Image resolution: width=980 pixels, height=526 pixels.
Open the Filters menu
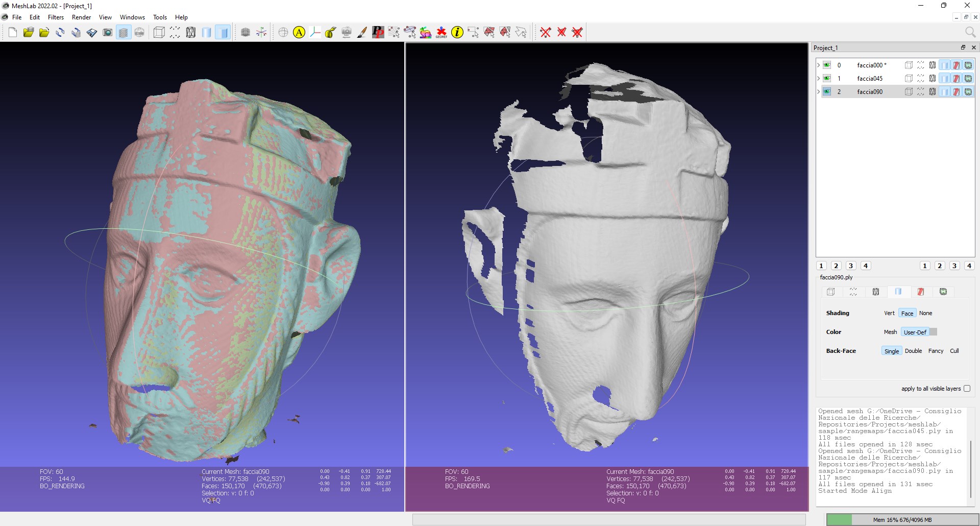point(56,17)
